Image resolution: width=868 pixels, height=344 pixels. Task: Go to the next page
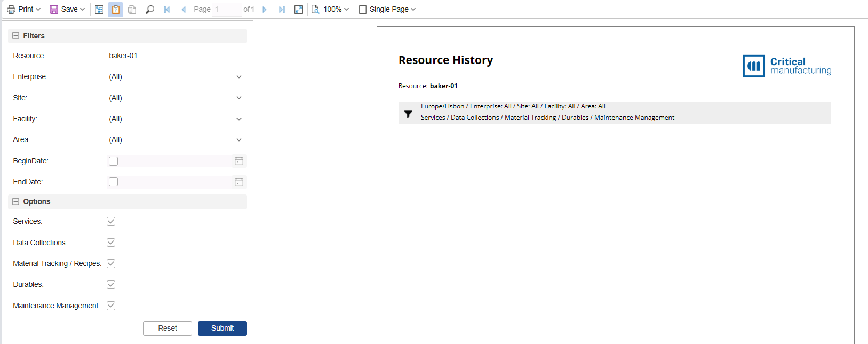[265, 10]
